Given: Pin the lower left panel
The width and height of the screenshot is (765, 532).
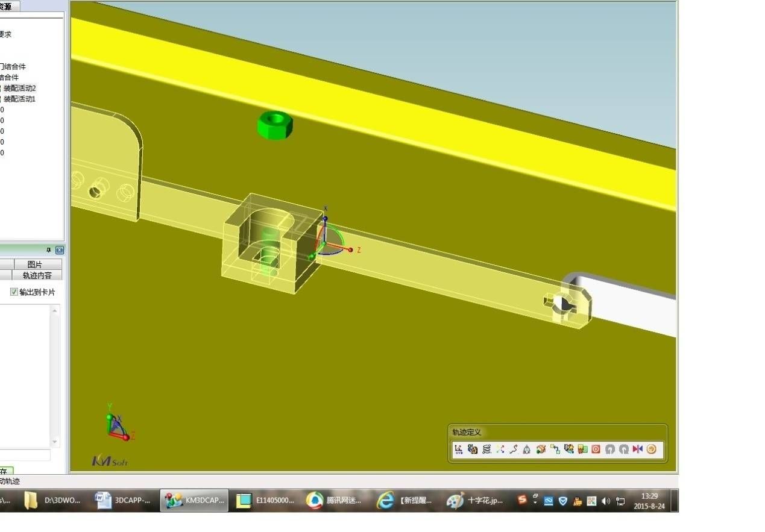Looking at the screenshot, I should coord(49,250).
